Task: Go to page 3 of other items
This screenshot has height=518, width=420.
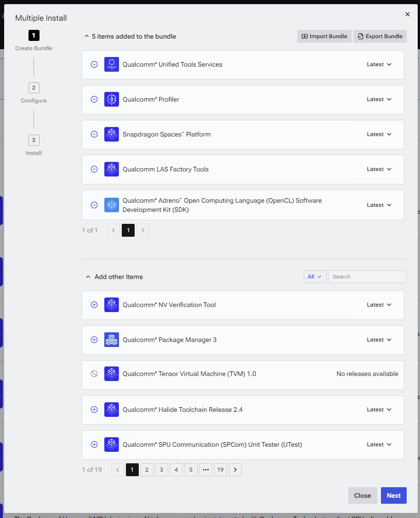Action: click(161, 470)
